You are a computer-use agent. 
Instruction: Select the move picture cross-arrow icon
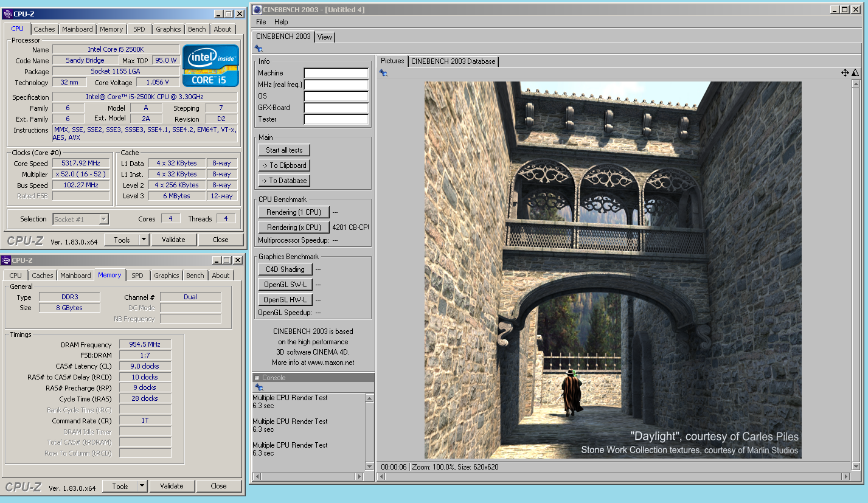tap(845, 73)
